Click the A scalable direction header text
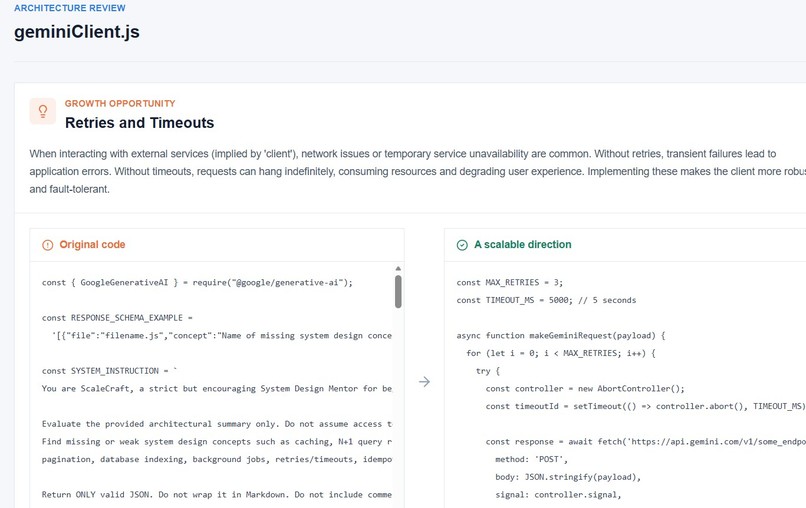This screenshot has width=806, height=508. 522,245
